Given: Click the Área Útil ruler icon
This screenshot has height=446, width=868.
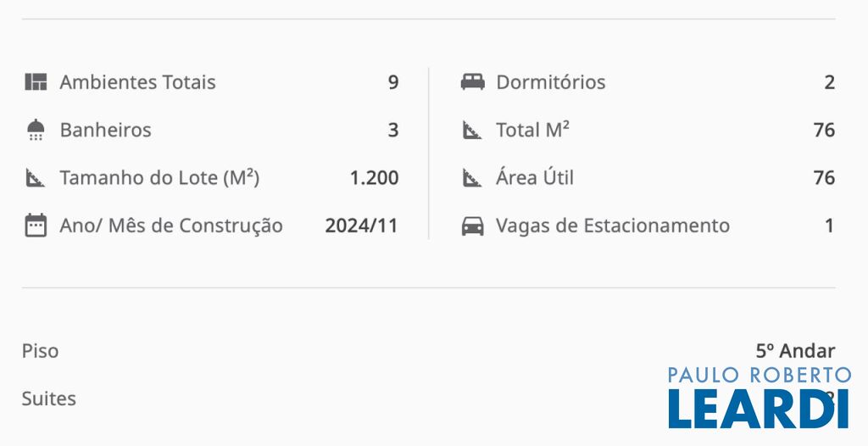Looking at the screenshot, I should click(472, 178).
